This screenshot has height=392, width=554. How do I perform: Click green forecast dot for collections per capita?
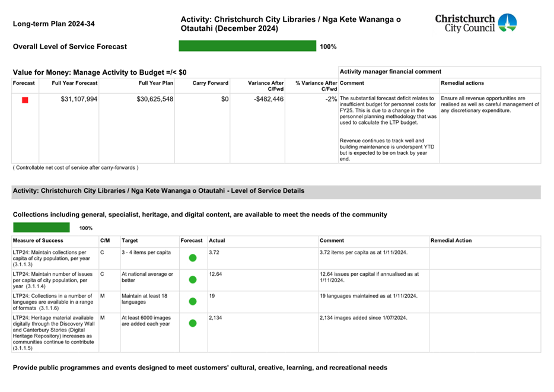[x=192, y=258]
